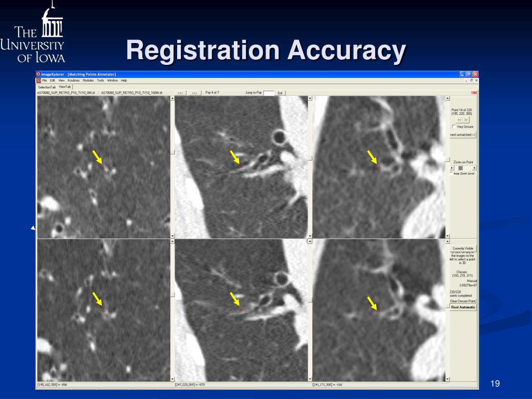
Task: Click the next unmatched >> button
Action: pyautogui.click(x=463, y=135)
